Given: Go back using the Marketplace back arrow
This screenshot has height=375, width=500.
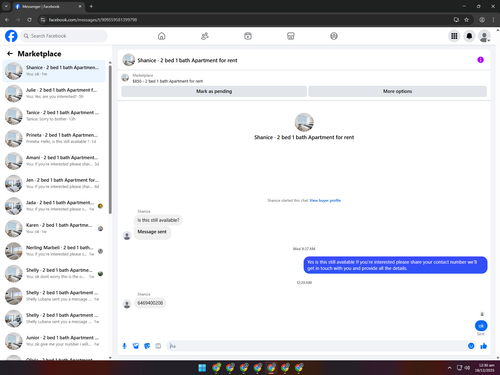Looking at the screenshot, I should coord(10,54).
